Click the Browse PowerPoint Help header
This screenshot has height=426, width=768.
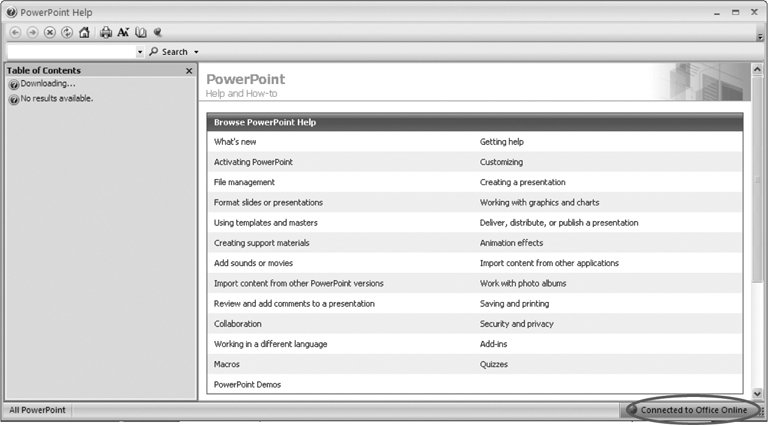475,122
